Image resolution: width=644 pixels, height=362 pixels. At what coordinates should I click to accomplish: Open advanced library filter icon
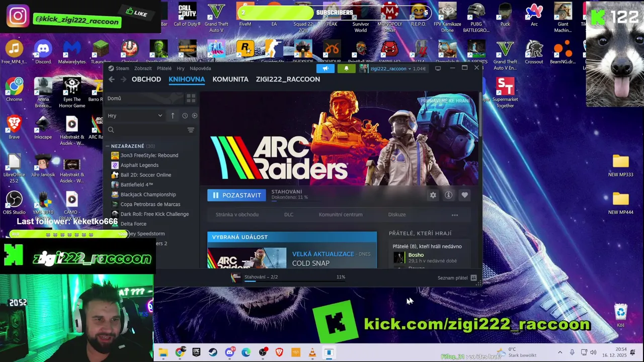tap(191, 130)
